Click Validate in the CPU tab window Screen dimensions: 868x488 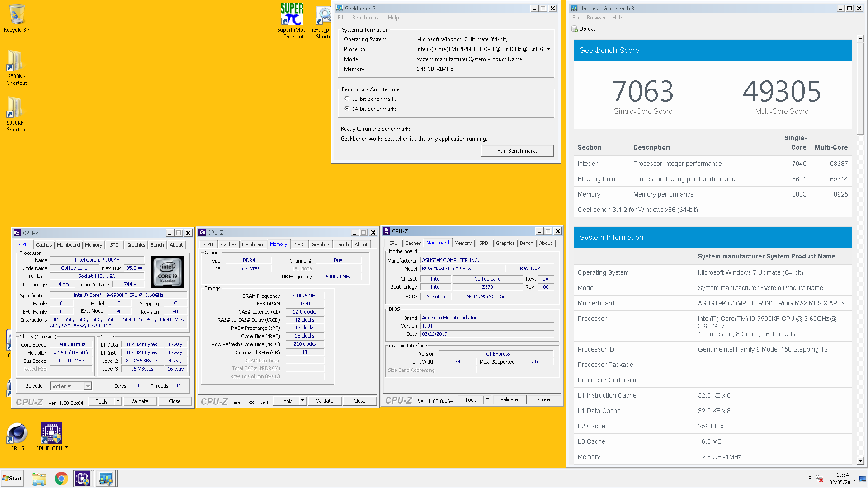(x=140, y=401)
